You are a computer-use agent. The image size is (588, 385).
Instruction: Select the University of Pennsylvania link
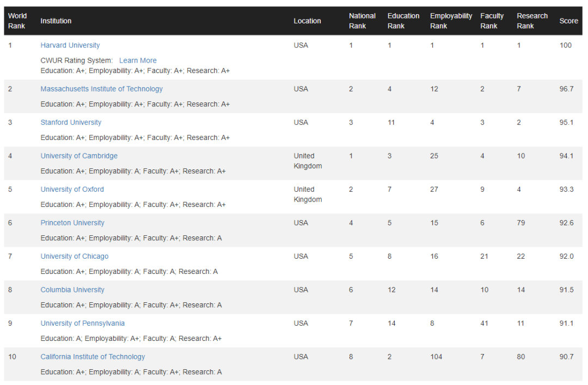pos(83,323)
